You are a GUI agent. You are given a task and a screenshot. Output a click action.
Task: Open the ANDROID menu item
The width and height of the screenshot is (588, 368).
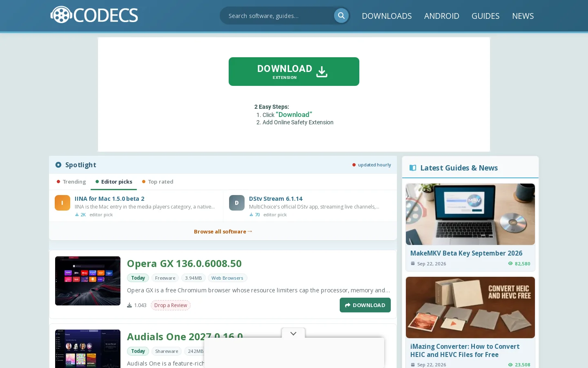pos(441,16)
